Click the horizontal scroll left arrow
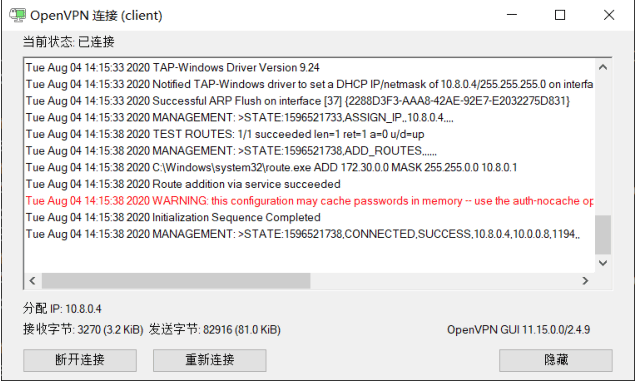This screenshot has height=386, width=639. (x=33, y=281)
